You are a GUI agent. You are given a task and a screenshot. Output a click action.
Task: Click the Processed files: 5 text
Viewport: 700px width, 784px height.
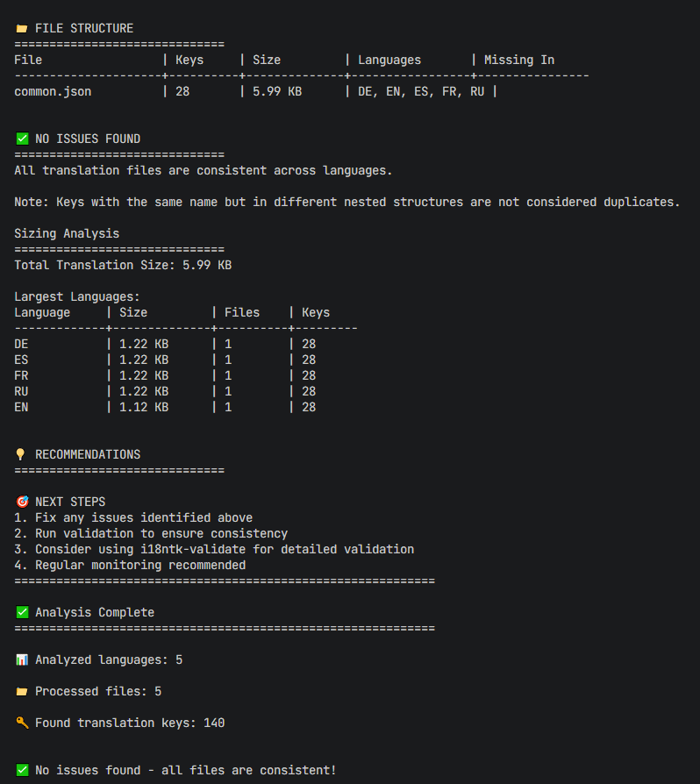98,691
